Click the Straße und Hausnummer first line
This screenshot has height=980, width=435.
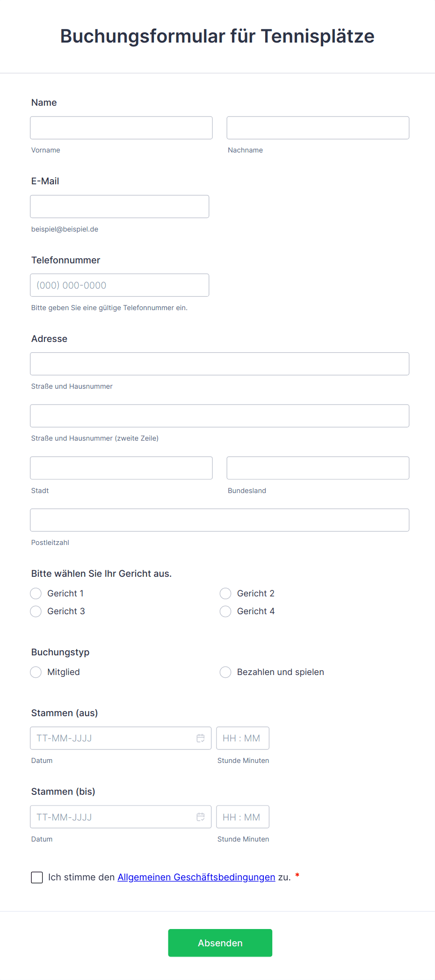point(219,364)
